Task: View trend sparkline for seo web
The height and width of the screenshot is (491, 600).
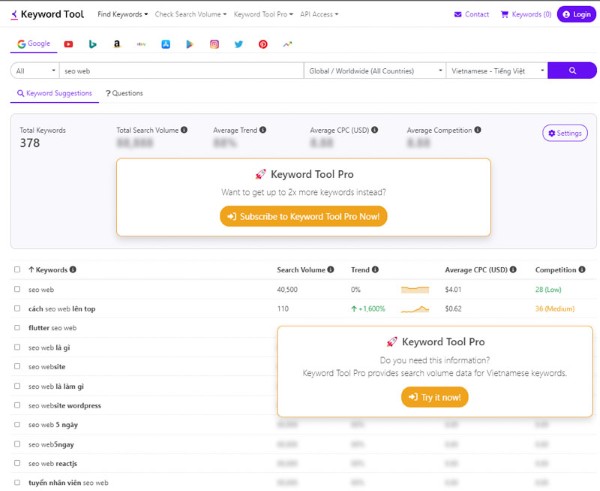Action: (x=415, y=290)
